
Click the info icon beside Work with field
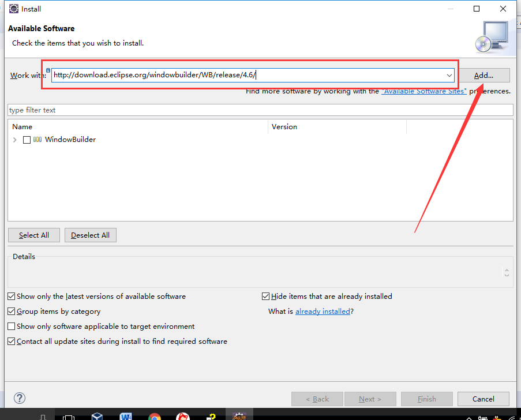(x=48, y=70)
